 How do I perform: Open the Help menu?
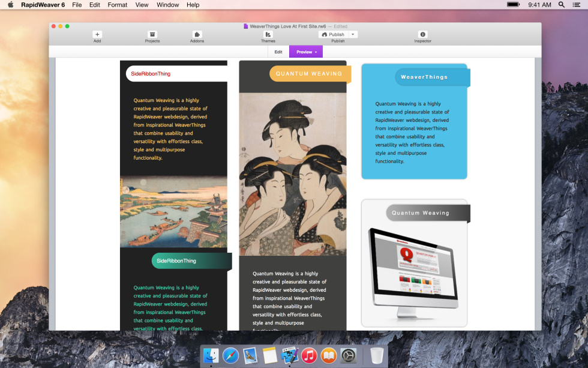coord(193,5)
